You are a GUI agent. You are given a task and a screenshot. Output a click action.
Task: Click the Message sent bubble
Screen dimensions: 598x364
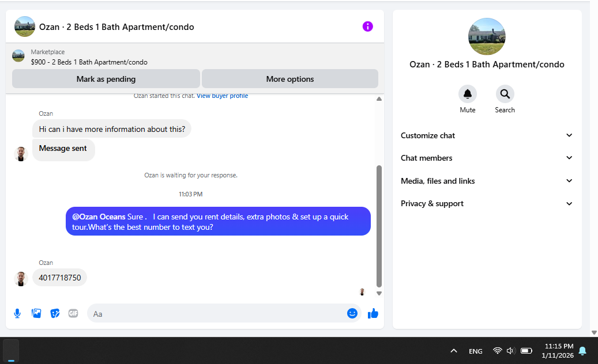click(63, 150)
